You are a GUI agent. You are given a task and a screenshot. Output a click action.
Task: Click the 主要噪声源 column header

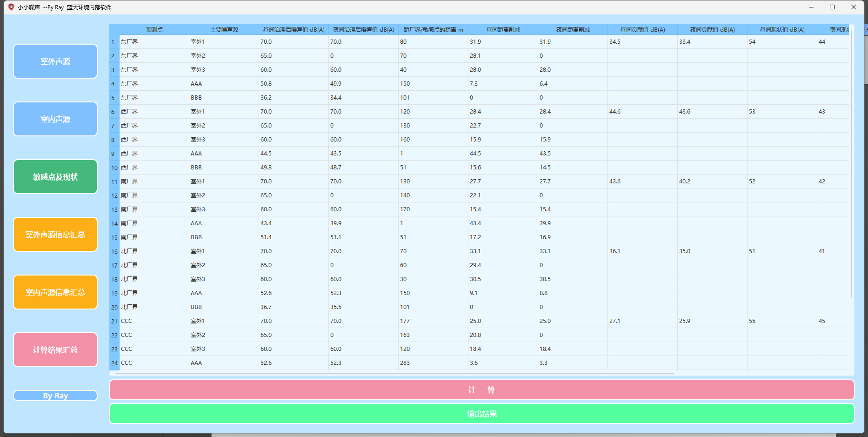point(224,29)
